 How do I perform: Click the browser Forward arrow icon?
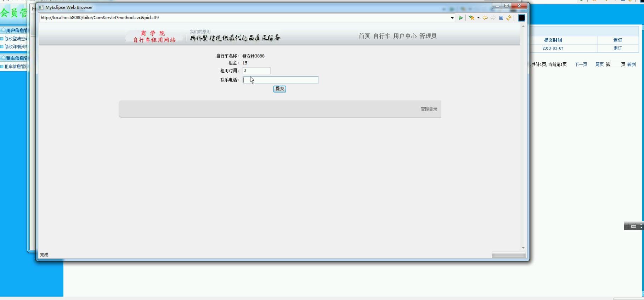[x=493, y=18]
